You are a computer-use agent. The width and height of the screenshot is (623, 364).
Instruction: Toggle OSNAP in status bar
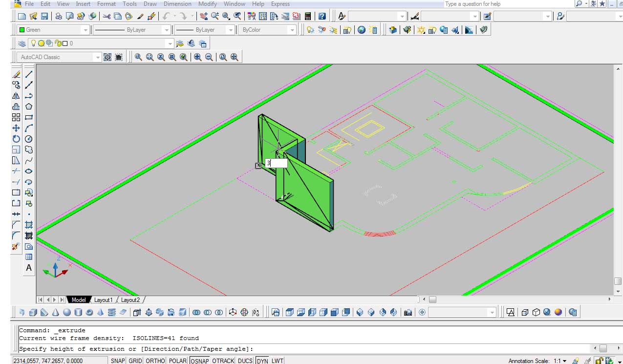coord(199,361)
